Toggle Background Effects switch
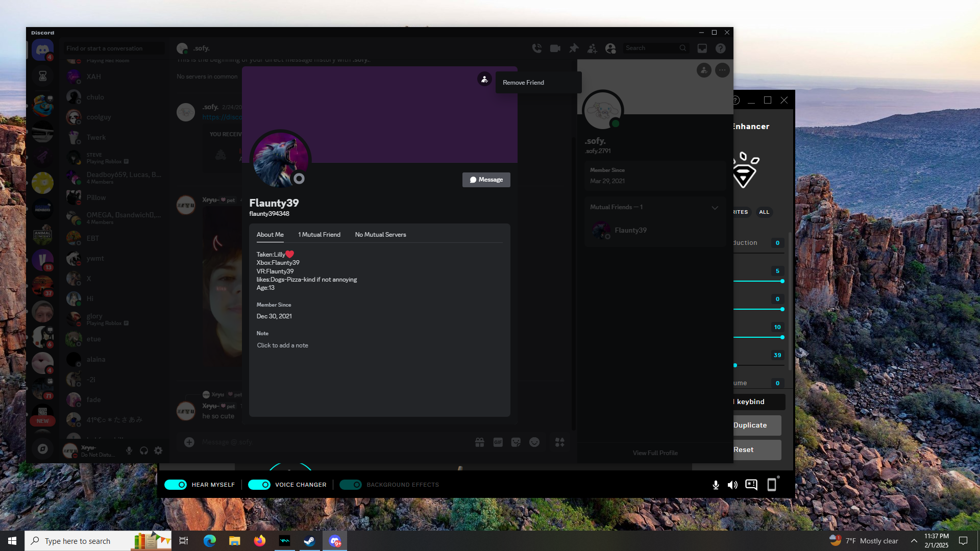 pyautogui.click(x=351, y=485)
